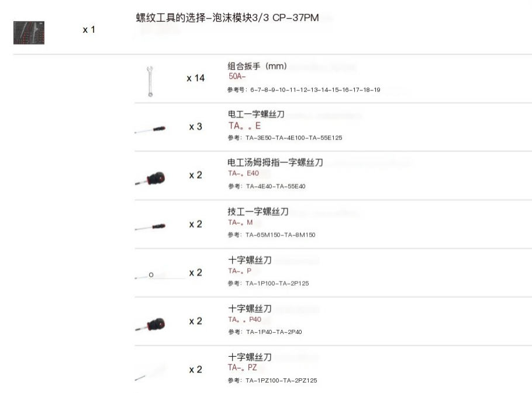Click the TA-.P Phillips screwdriver image
The image size is (532, 393).
point(150,275)
